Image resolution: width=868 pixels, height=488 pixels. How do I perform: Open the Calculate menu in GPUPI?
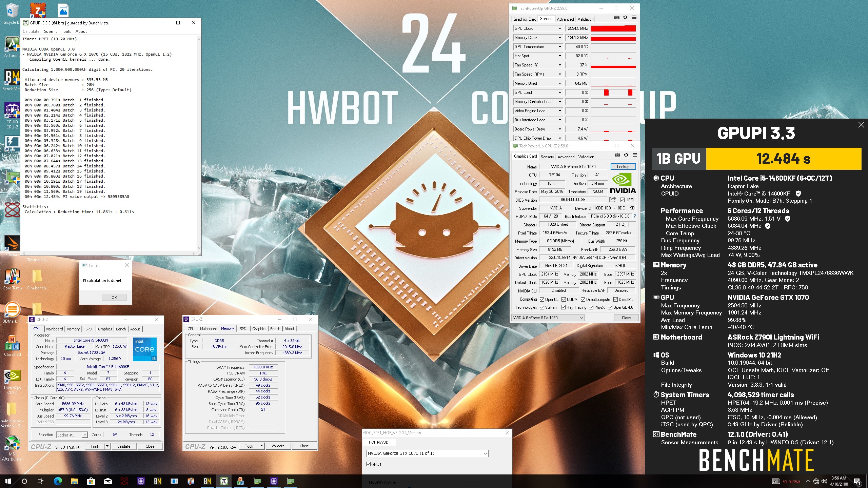[31, 32]
